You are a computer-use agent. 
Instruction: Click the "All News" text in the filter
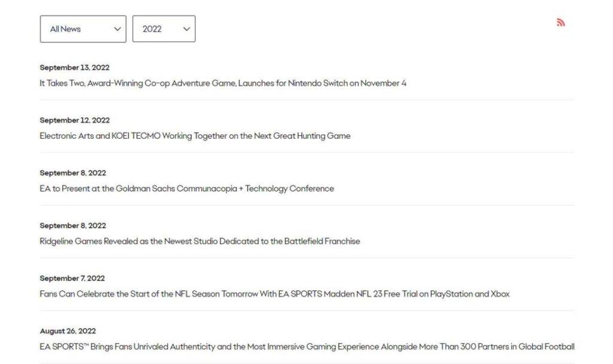point(65,29)
